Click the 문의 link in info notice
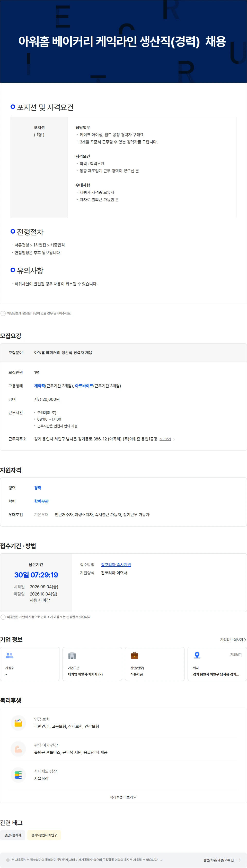Image resolution: width=247 pixels, height=868 pixels. tap(56, 313)
